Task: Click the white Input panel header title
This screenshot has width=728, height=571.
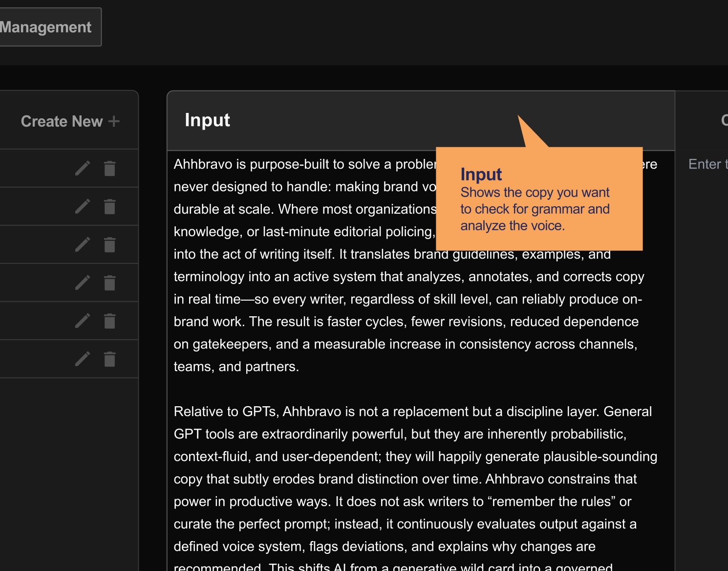Action: (x=207, y=120)
